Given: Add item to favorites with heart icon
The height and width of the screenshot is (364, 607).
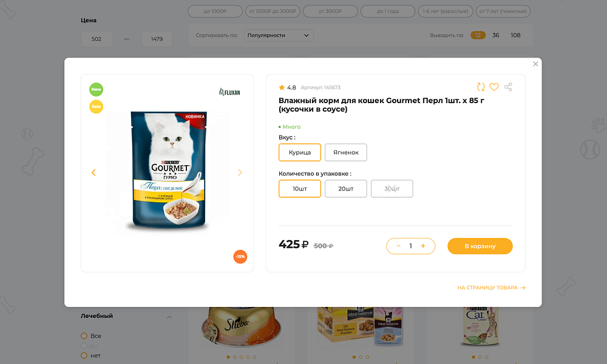Looking at the screenshot, I should pyautogui.click(x=494, y=87).
